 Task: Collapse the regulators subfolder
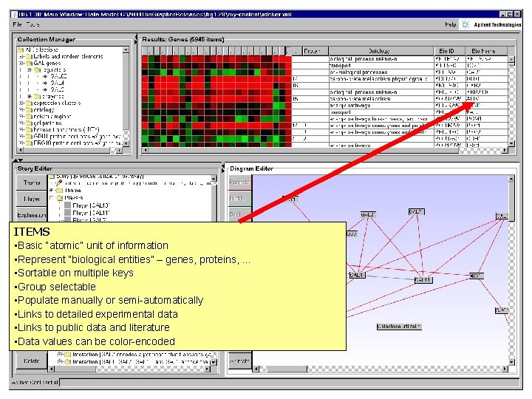pos(30,70)
